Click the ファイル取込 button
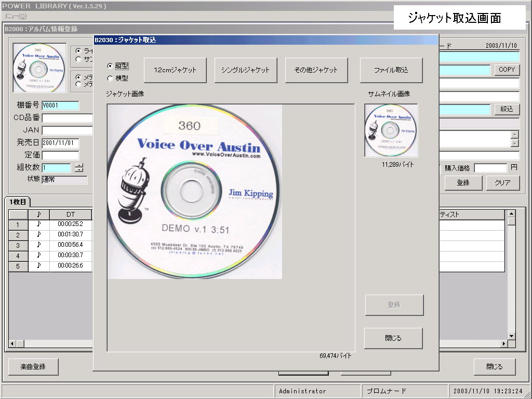The image size is (532, 399). tap(391, 70)
